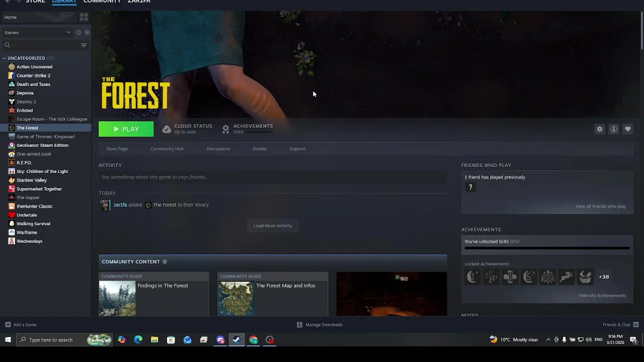Click the Manage Downloads icon

tap(299, 325)
